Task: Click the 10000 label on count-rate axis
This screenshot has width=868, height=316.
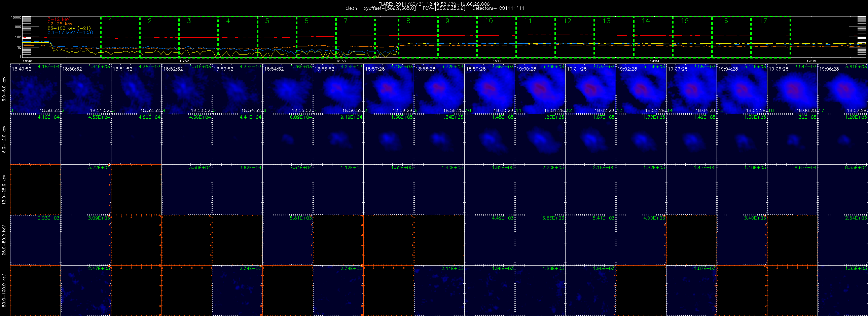Action: click(x=16, y=17)
